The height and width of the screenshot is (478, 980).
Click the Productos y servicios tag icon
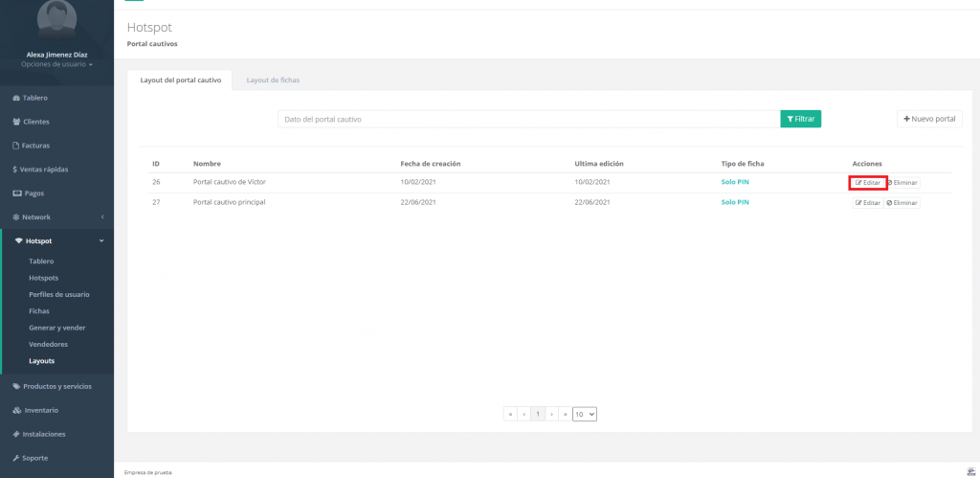[16, 386]
